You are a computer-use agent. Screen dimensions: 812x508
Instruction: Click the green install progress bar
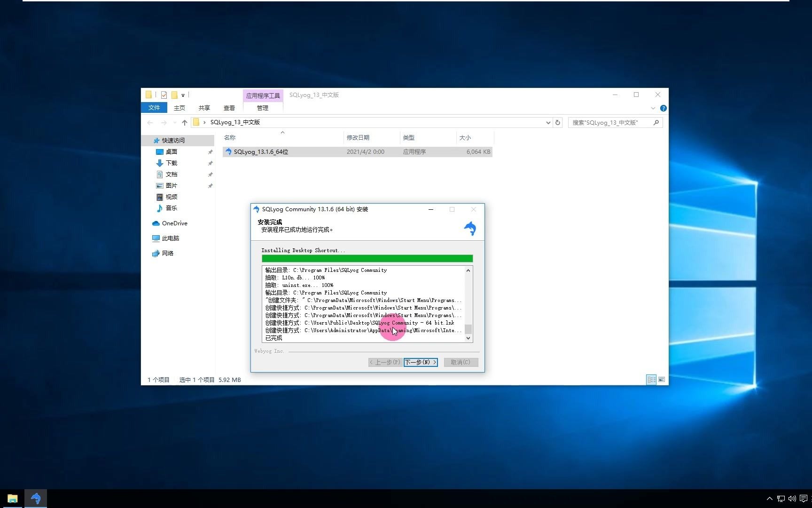[367, 258]
